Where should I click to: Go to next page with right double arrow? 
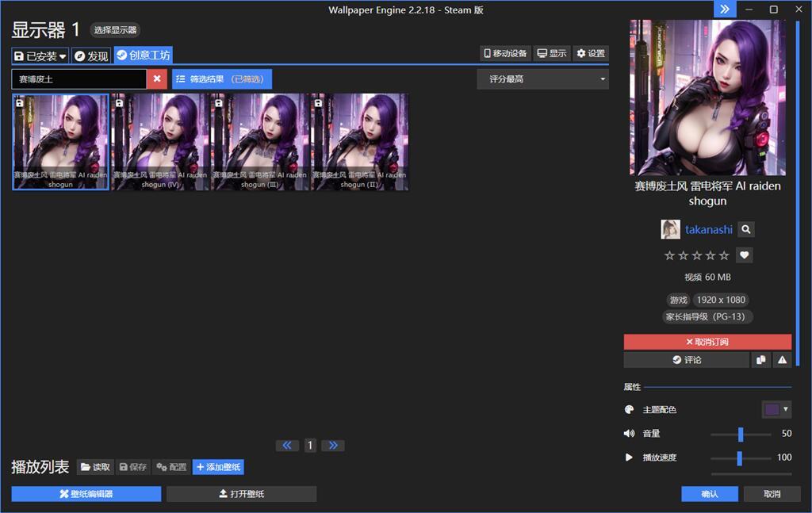[333, 445]
